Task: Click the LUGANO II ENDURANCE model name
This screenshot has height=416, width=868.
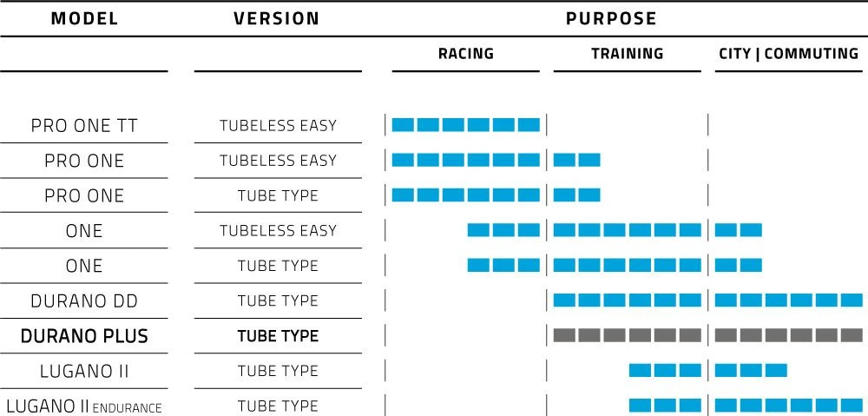Action: click(83, 406)
